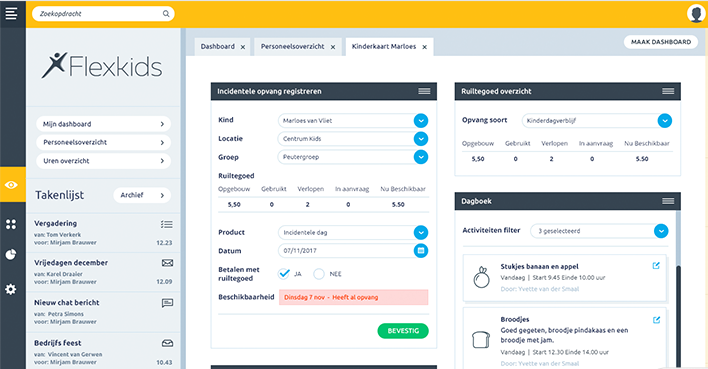Open the Vergadering task
Screen dimensions: 708x369
[103, 233]
